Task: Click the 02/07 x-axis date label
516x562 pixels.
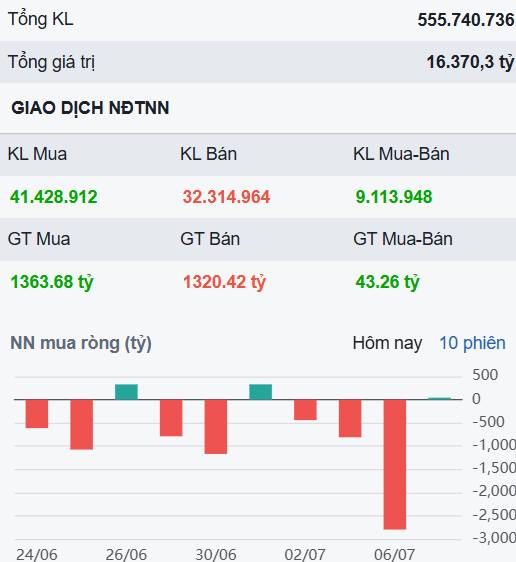Action: (305, 554)
